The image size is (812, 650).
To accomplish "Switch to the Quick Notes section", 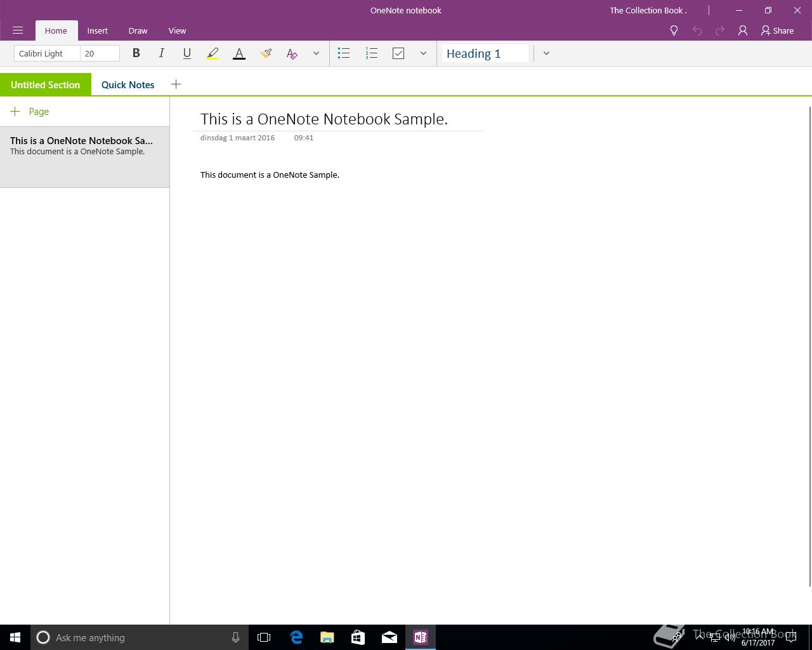I will pos(128,84).
